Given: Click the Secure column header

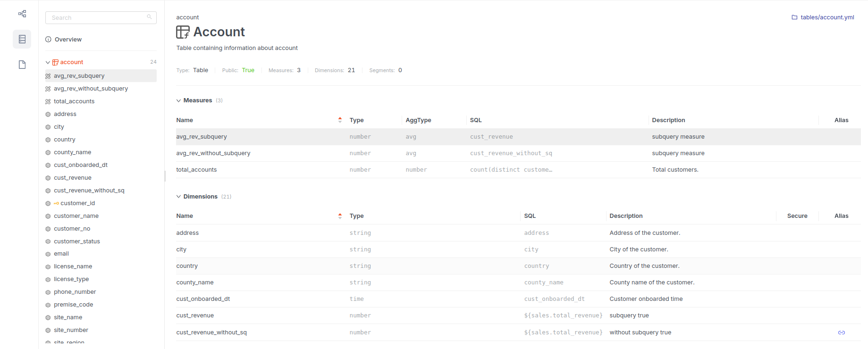Looking at the screenshot, I should click(x=797, y=216).
